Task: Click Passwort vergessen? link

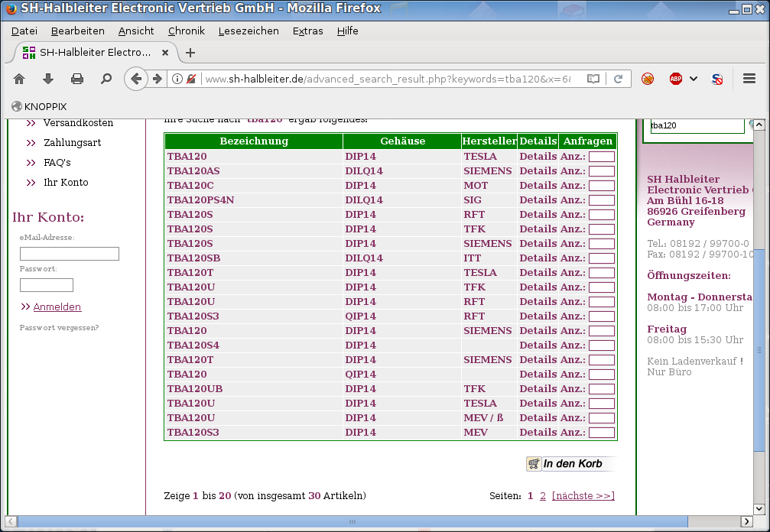Action: [x=59, y=327]
